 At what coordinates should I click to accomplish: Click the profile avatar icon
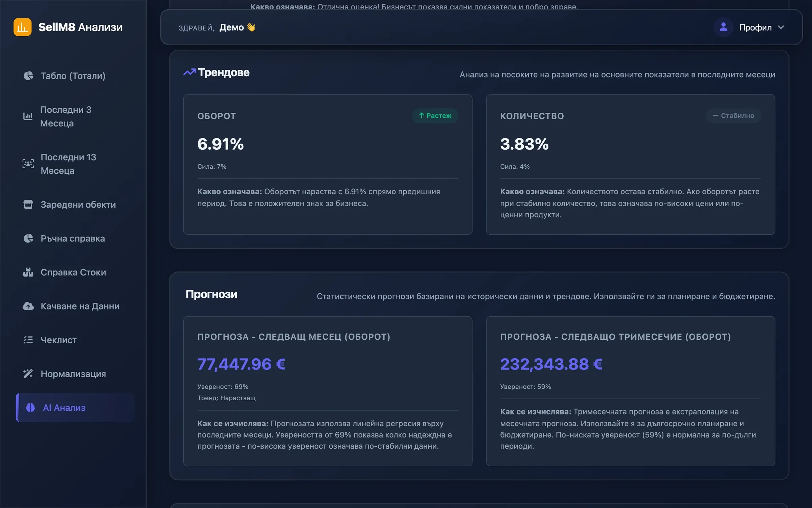723,27
